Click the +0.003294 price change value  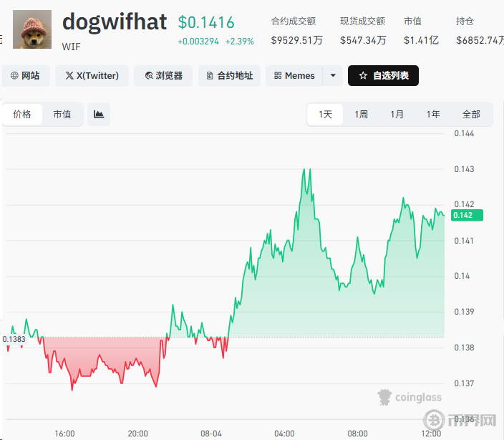198,42
